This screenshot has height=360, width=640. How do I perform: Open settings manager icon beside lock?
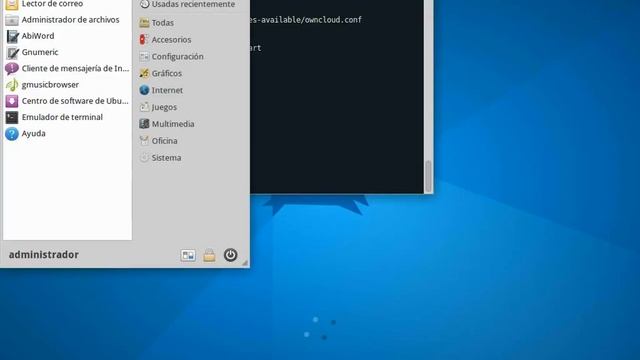188,256
